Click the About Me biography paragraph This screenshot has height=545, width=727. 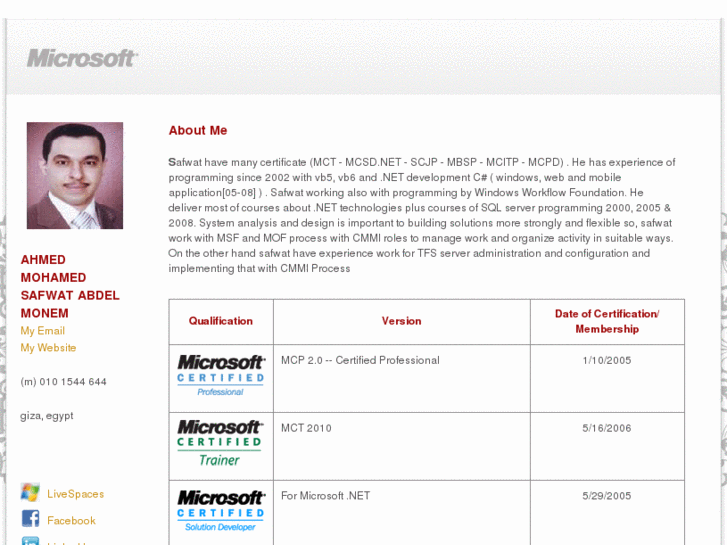(x=422, y=215)
